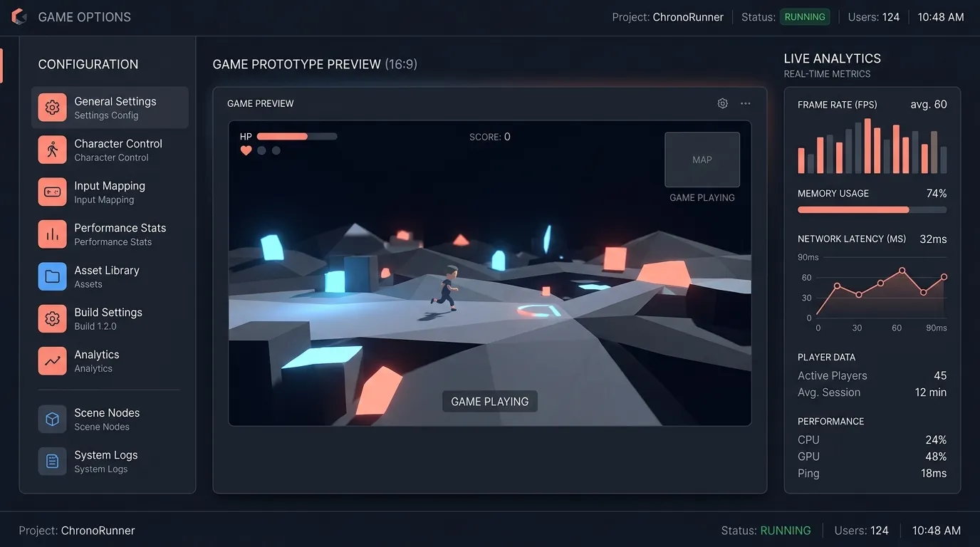Click the LIVE ANALYTICS heading

(x=832, y=58)
